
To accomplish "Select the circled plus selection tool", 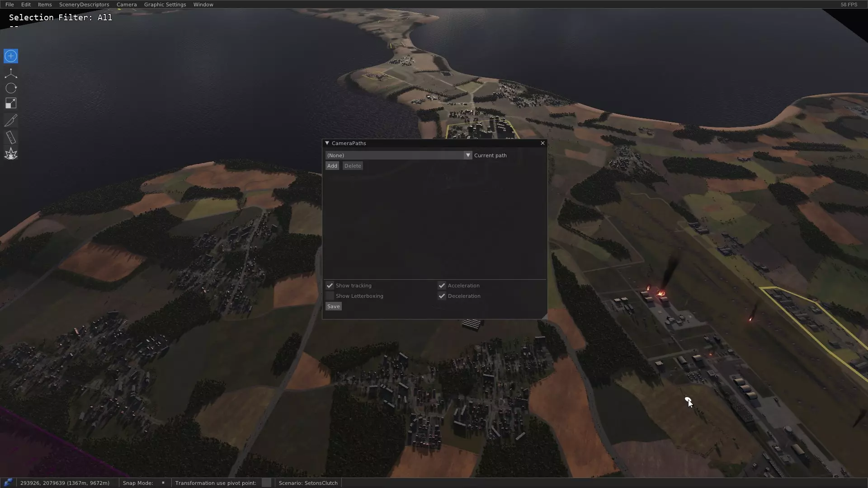I will point(11,56).
